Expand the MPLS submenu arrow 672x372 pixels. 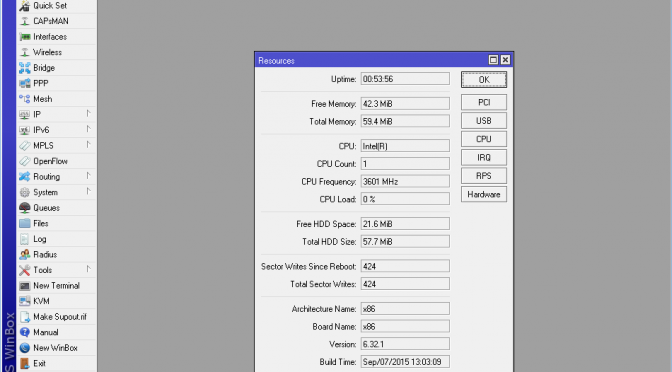88,145
